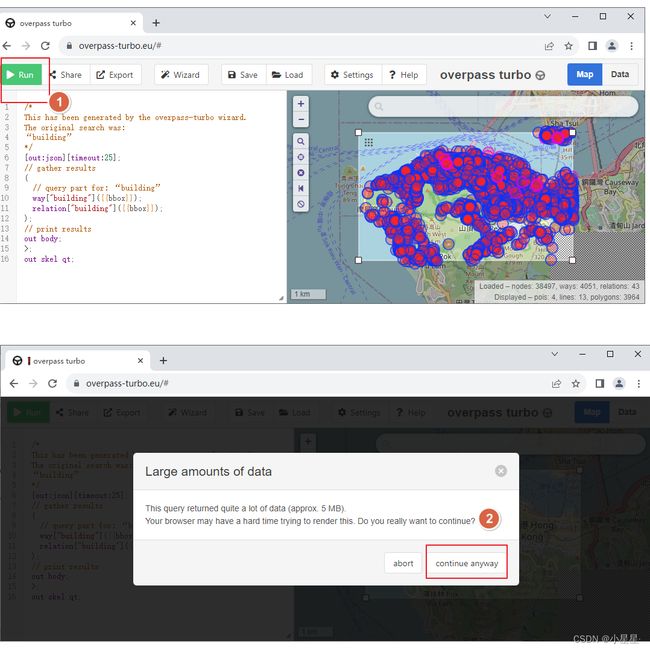This screenshot has height=650, width=650.
Task: Click 'abort' in Large amounts dialog
Action: [x=403, y=563]
